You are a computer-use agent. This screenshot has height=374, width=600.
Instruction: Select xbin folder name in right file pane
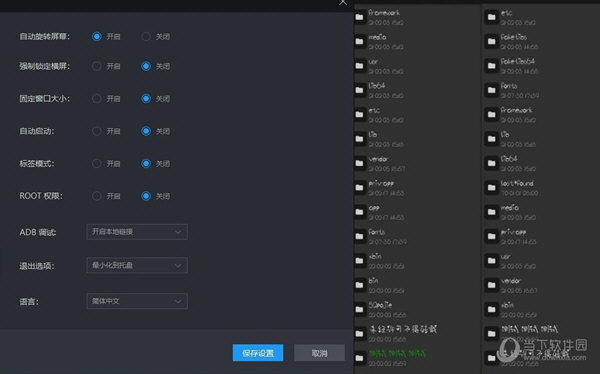pyautogui.click(x=507, y=305)
